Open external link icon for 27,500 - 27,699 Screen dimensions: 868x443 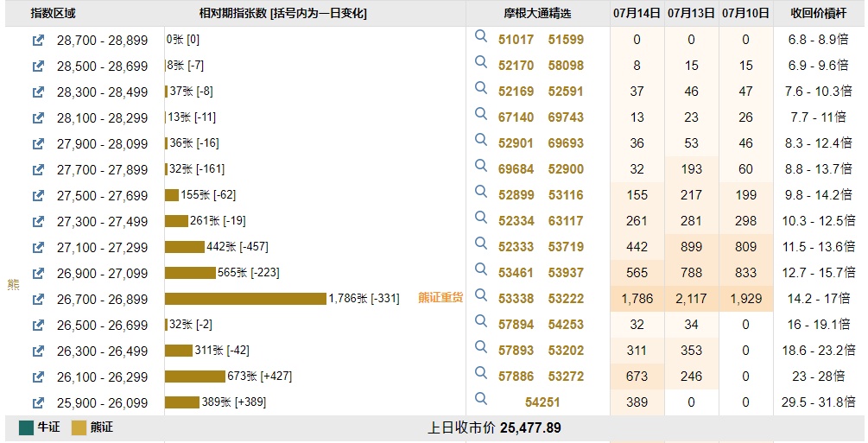[x=38, y=195]
